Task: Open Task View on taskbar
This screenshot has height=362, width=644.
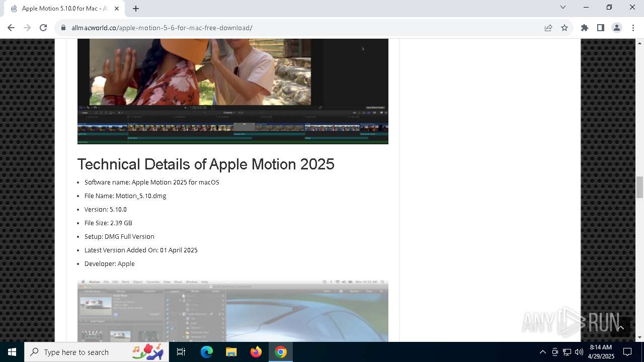Action: click(x=181, y=352)
